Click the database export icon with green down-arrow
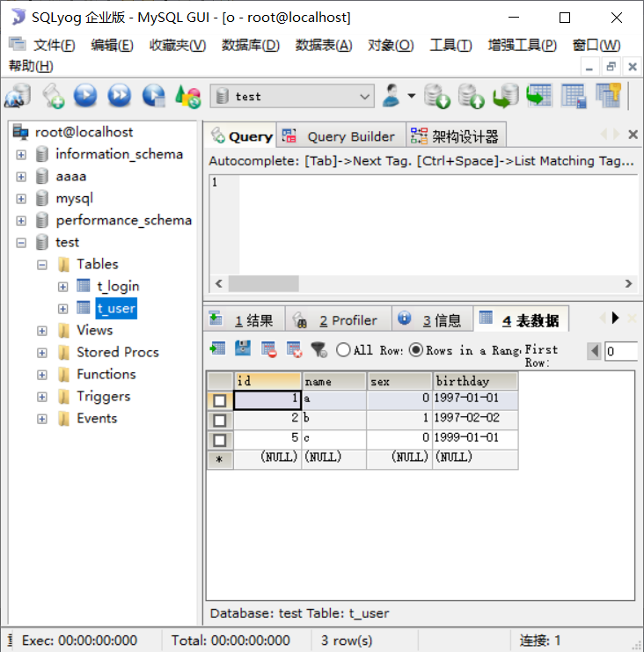This screenshot has width=644, height=652. coord(437,96)
